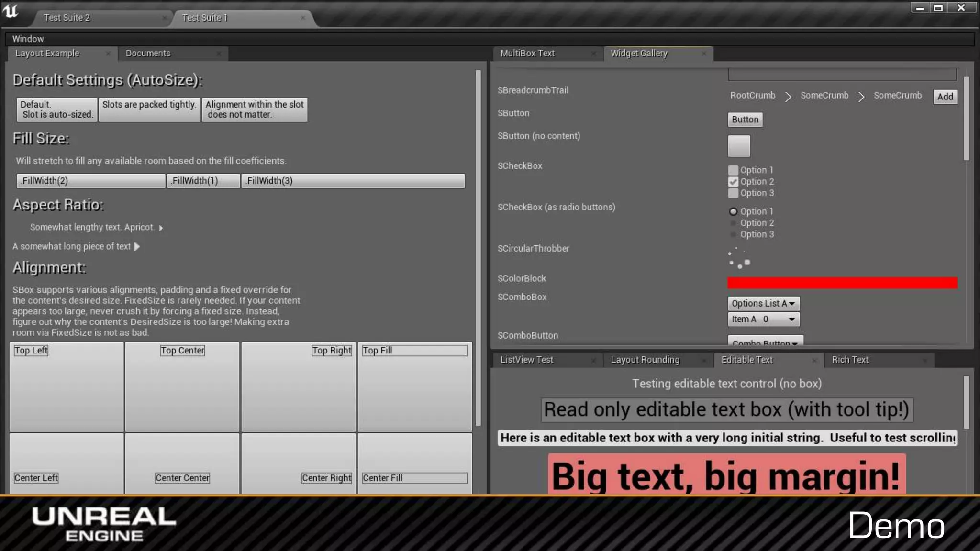Select radio button Option 2

(733, 223)
